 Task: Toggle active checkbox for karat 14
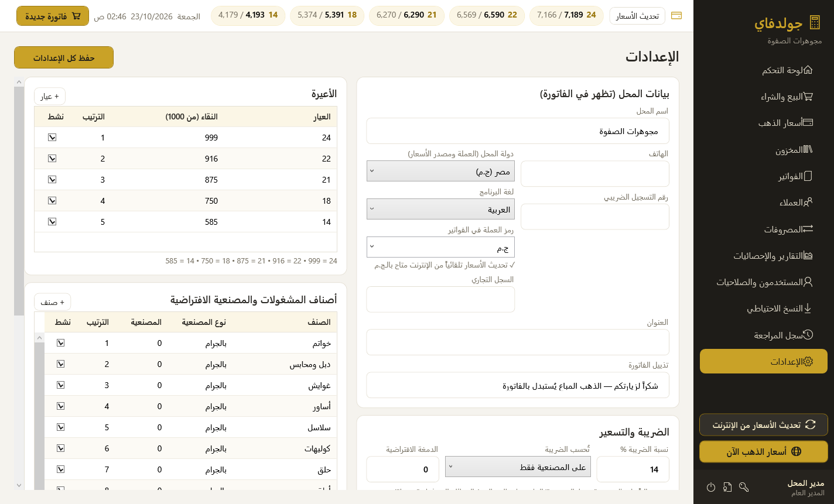[x=52, y=222]
